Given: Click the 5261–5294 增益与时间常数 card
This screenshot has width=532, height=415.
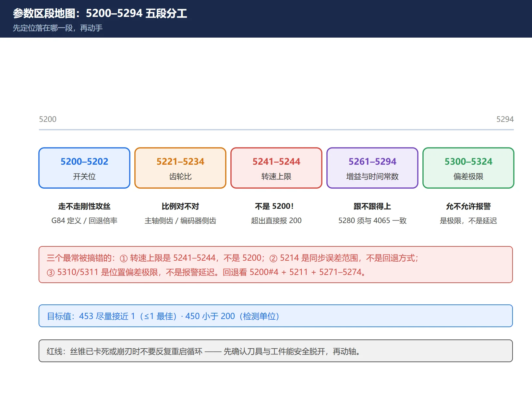Looking at the screenshot, I should point(372,168).
